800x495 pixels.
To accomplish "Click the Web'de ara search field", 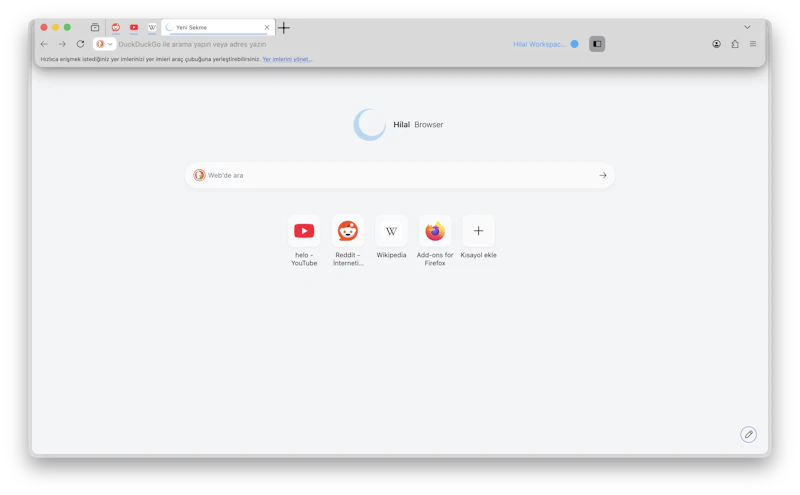I will tap(400, 176).
